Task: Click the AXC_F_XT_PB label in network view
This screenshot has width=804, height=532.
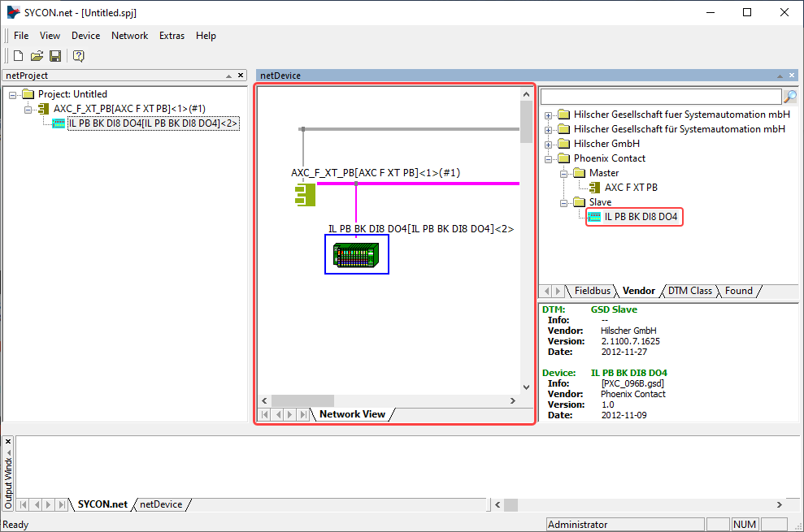Action: 376,173
